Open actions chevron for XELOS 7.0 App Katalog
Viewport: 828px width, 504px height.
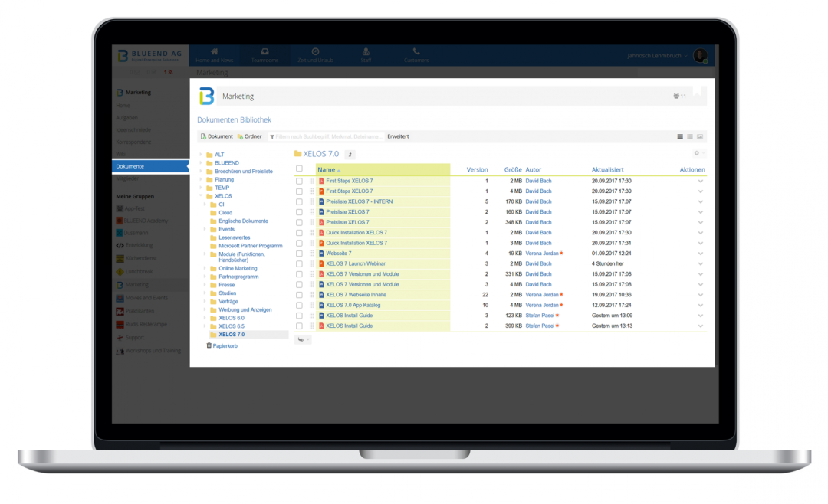(x=700, y=306)
